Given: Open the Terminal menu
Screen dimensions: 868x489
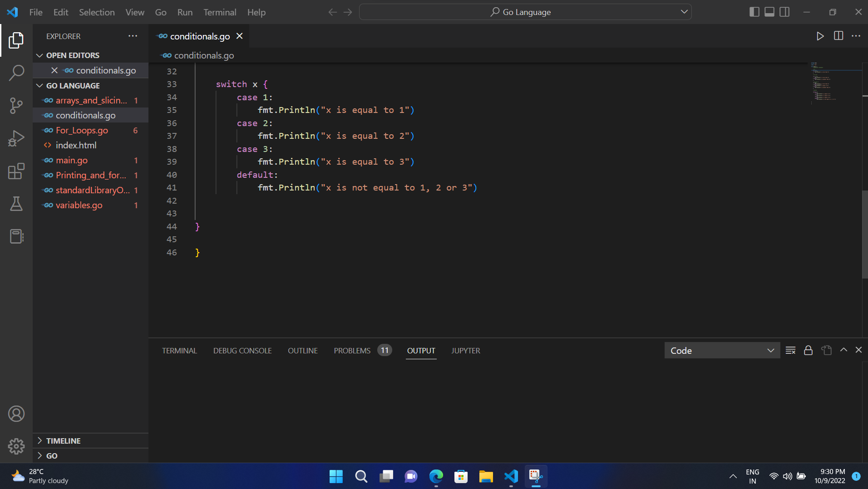Looking at the screenshot, I should click(x=220, y=12).
